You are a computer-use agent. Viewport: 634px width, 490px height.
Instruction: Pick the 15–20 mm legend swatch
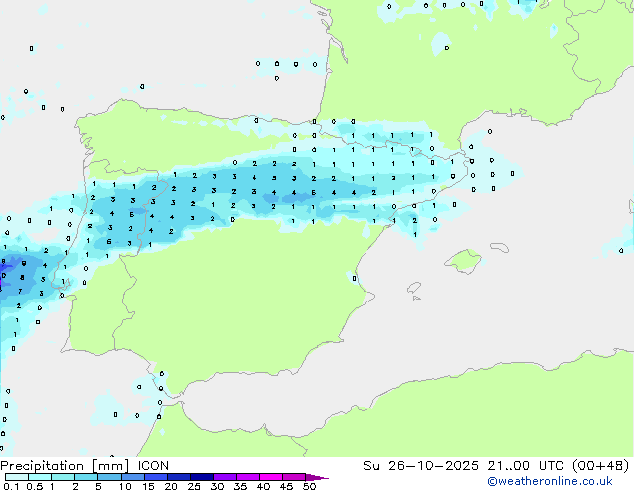click(x=156, y=477)
